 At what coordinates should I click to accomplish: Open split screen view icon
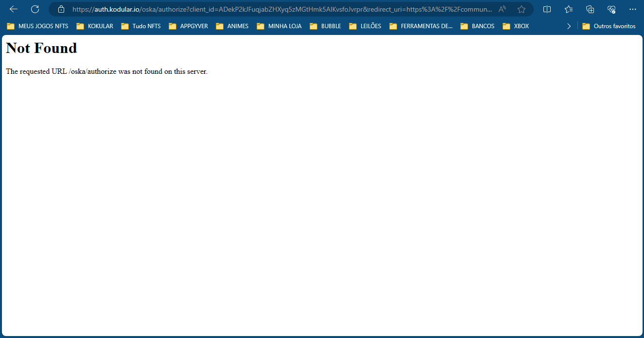547,9
